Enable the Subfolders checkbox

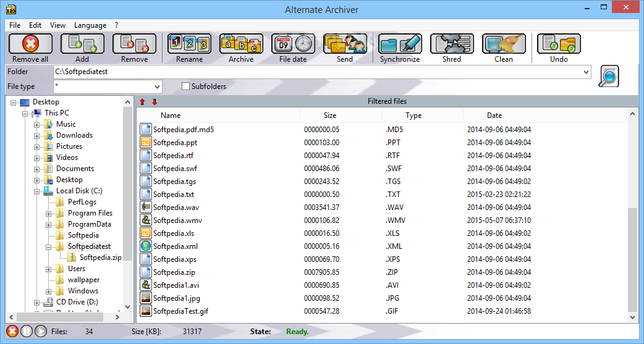[185, 86]
